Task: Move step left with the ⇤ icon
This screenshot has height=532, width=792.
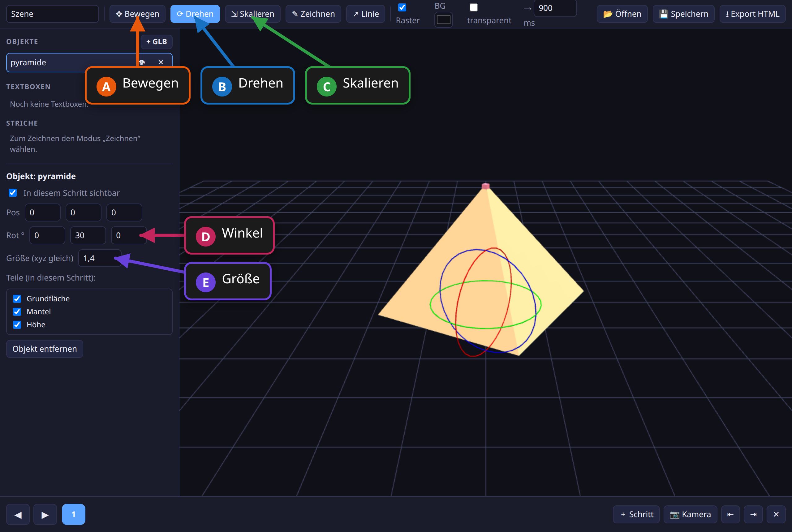Action: pyautogui.click(x=730, y=514)
